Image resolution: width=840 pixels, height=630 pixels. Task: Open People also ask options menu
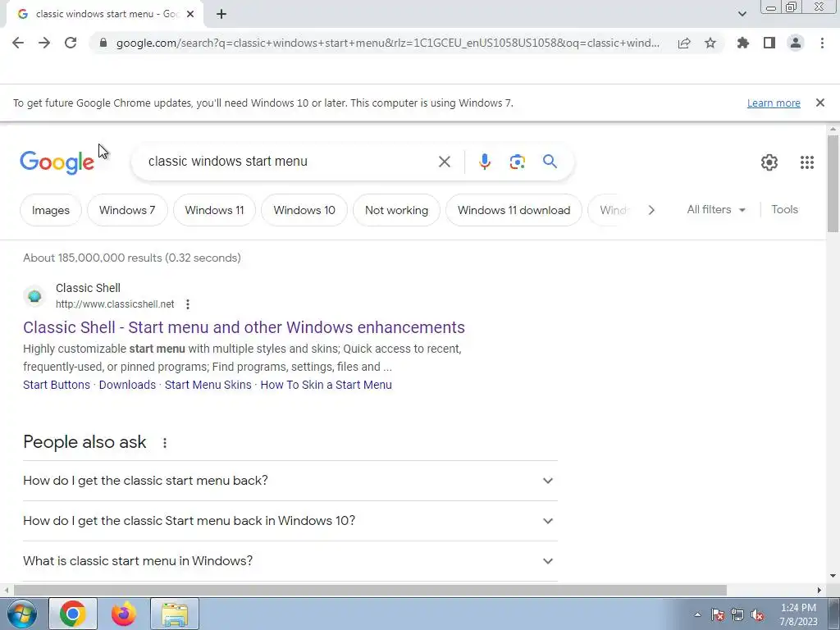(164, 443)
